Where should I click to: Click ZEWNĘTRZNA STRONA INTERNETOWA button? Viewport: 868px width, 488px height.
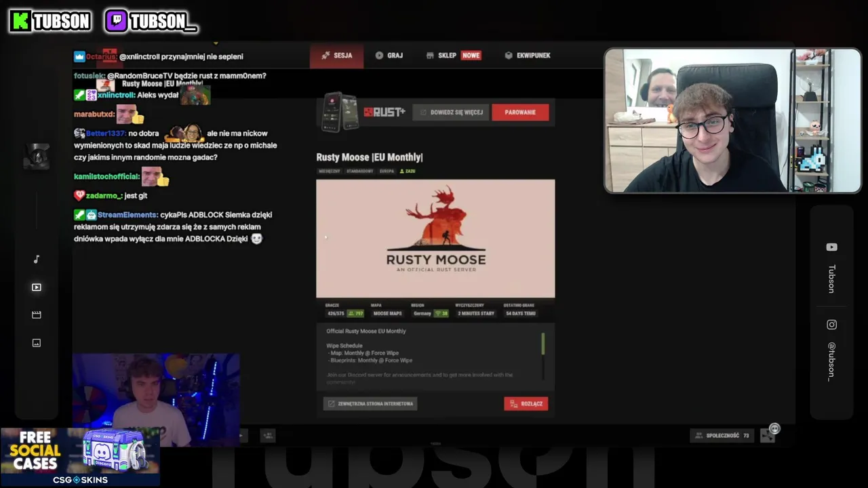(x=370, y=404)
